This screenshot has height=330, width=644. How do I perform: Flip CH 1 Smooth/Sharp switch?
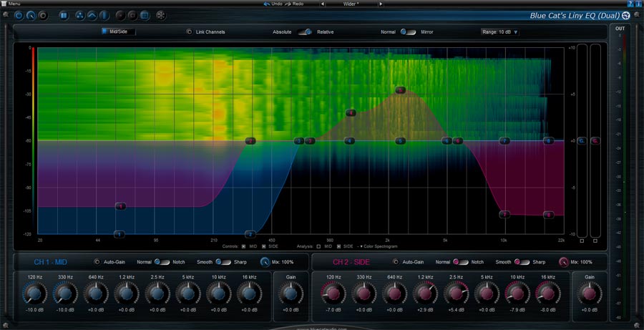tap(223, 262)
